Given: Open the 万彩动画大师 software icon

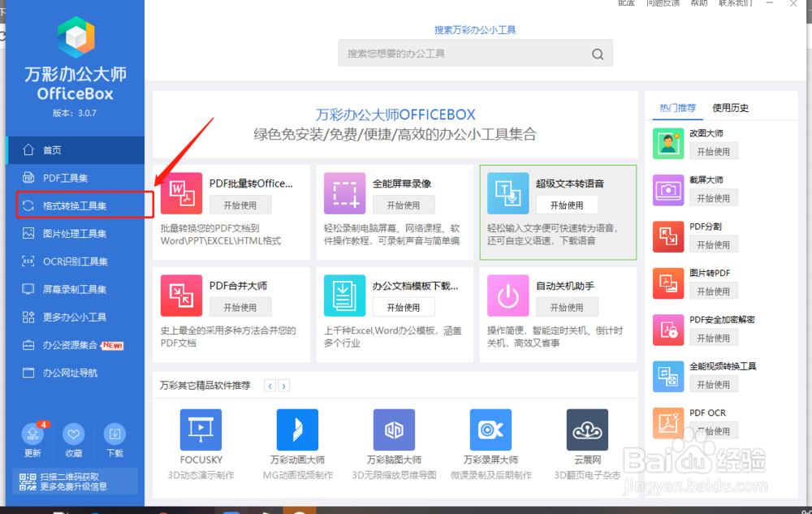Looking at the screenshot, I should coord(297,430).
